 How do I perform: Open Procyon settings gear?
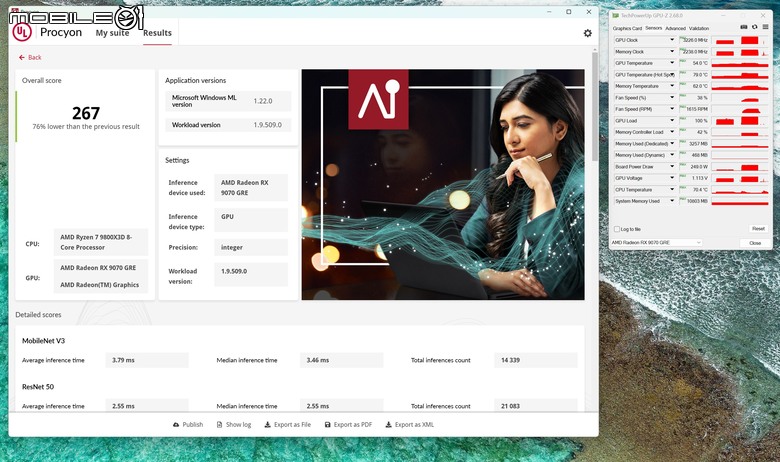[x=587, y=33]
